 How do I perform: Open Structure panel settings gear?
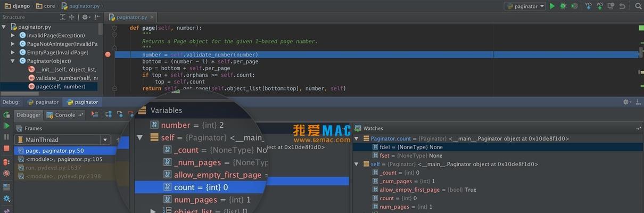click(85, 17)
